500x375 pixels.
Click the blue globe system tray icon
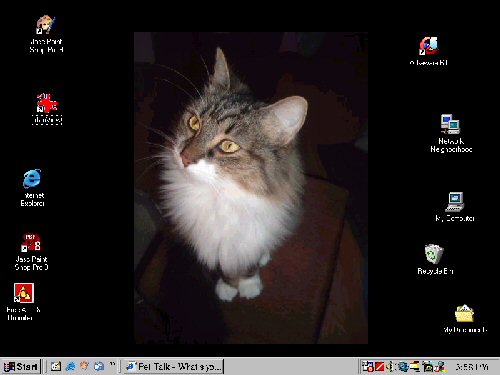pos(403,367)
